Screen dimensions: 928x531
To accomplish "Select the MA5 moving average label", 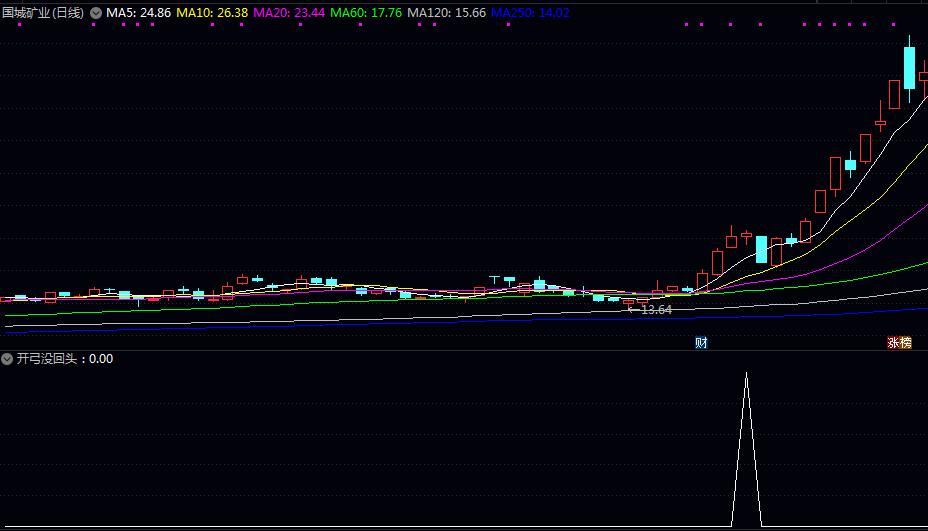I will [139, 13].
